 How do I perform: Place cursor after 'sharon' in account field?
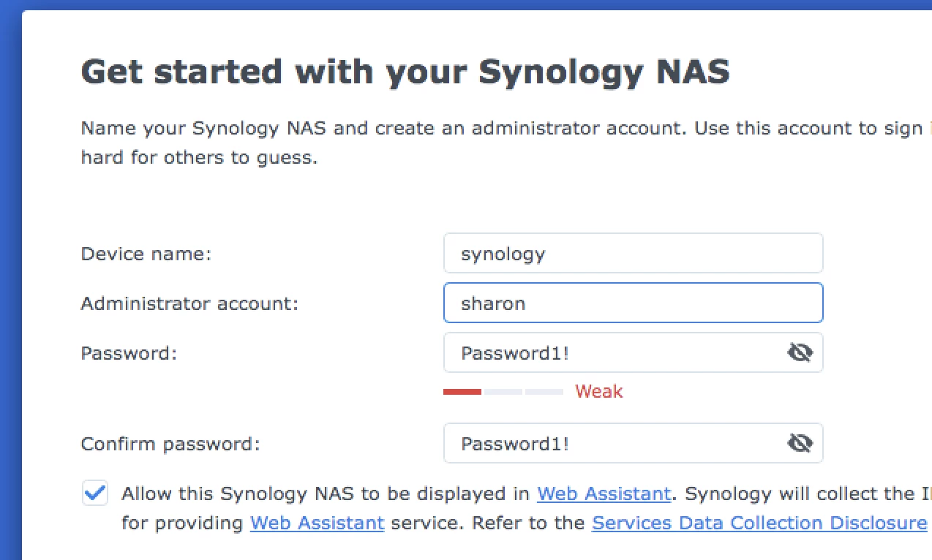tap(527, 303)
